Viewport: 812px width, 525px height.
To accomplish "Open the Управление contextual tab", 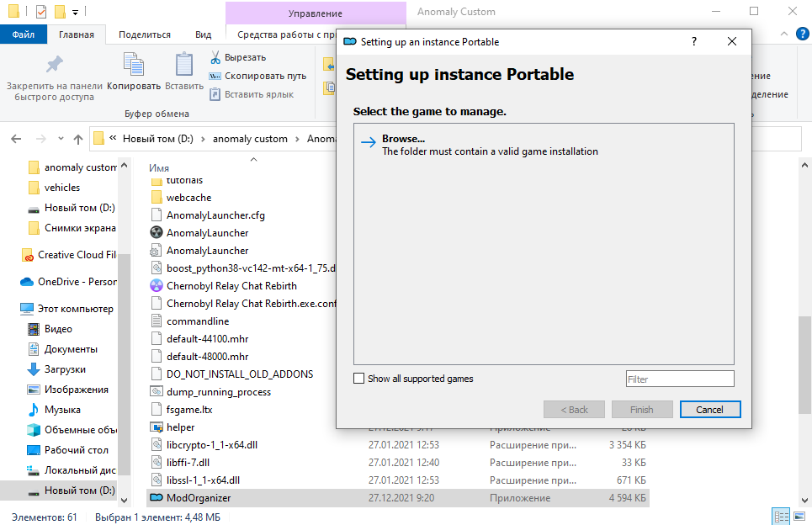I will (x=315, y=13).
